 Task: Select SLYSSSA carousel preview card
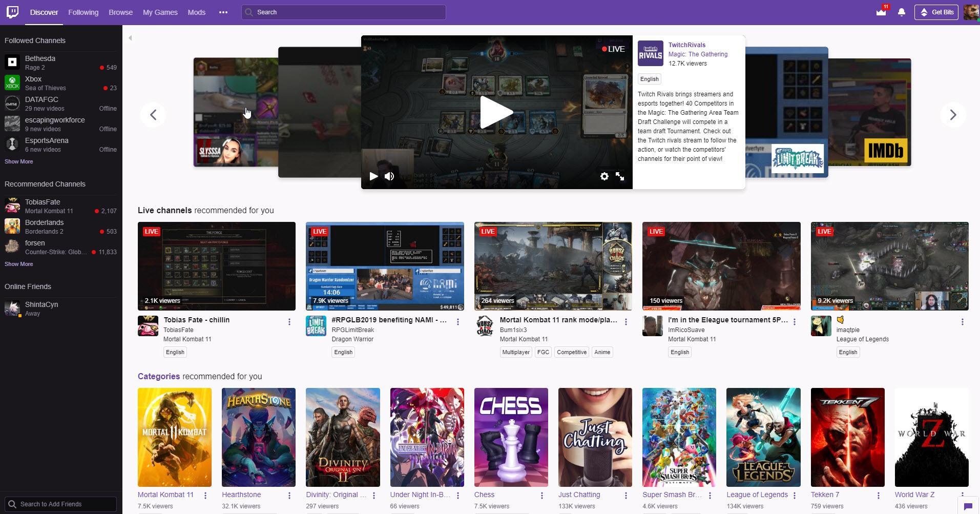click(236, 112)
